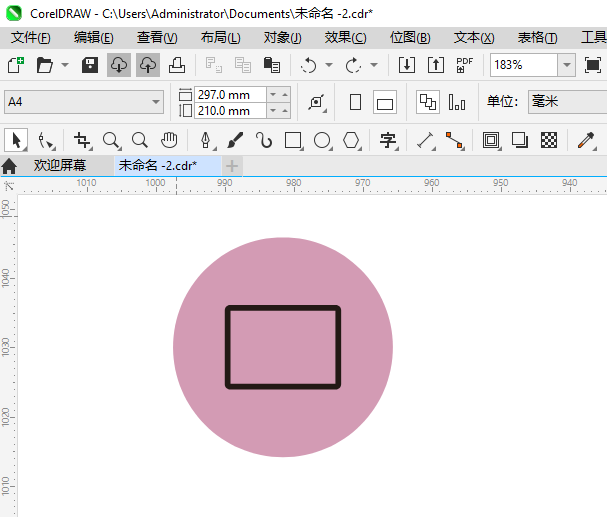
Task: Select the second magnifier tool
Action: 140,140
